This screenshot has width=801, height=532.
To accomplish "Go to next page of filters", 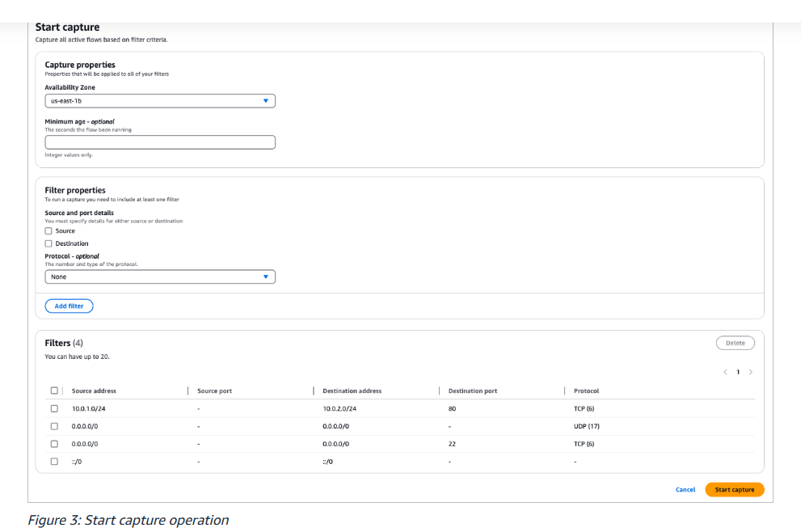I will [x=751, y=372].
